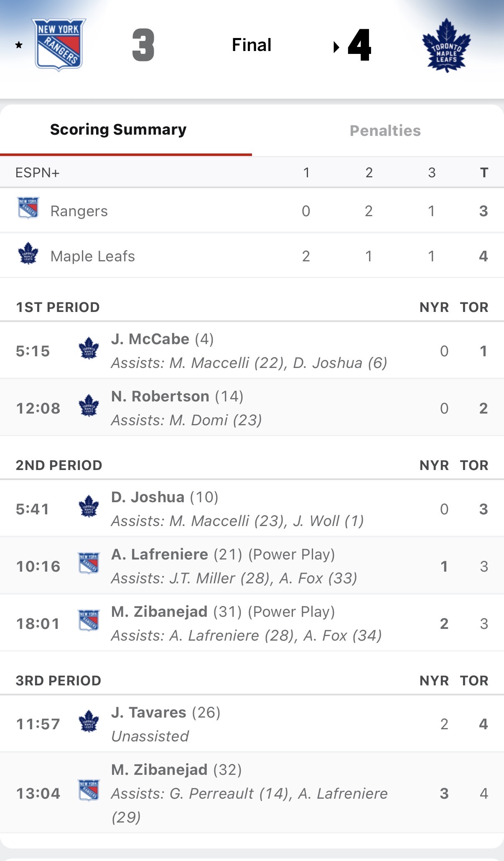Open the Rangers team link in the linescore
Viewport: 504px width, 861px height.
(79, 211)
